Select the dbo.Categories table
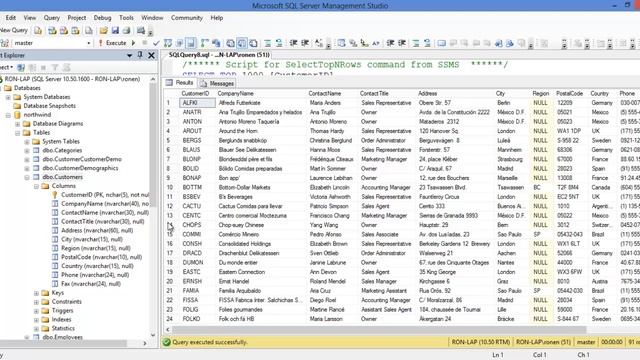The image size is (640, 360). click(x=62, y=150)
